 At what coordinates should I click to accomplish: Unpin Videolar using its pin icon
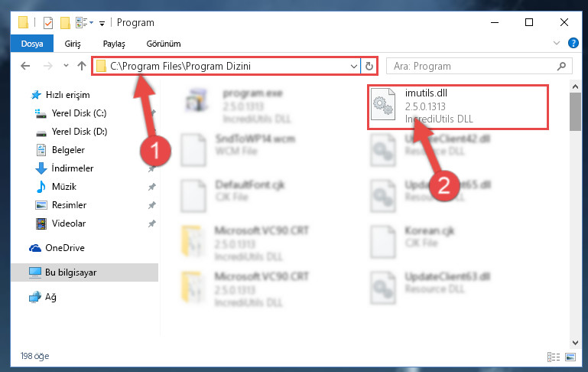click(x=152, y=224)
